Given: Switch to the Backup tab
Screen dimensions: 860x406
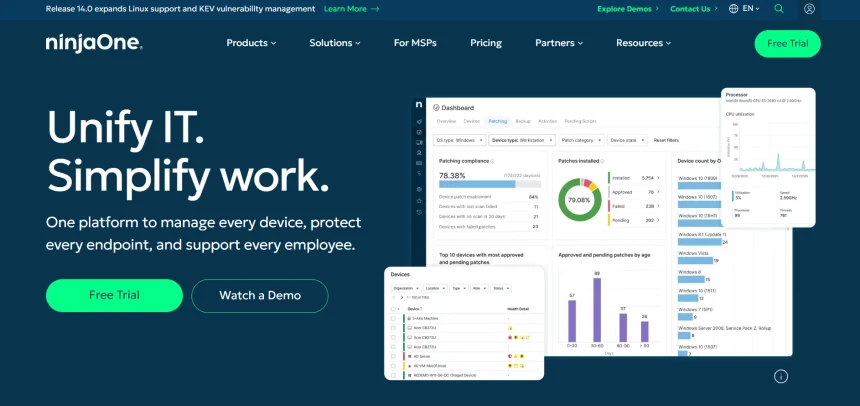Looking at the screenshot, I should [x=523, y=121].
